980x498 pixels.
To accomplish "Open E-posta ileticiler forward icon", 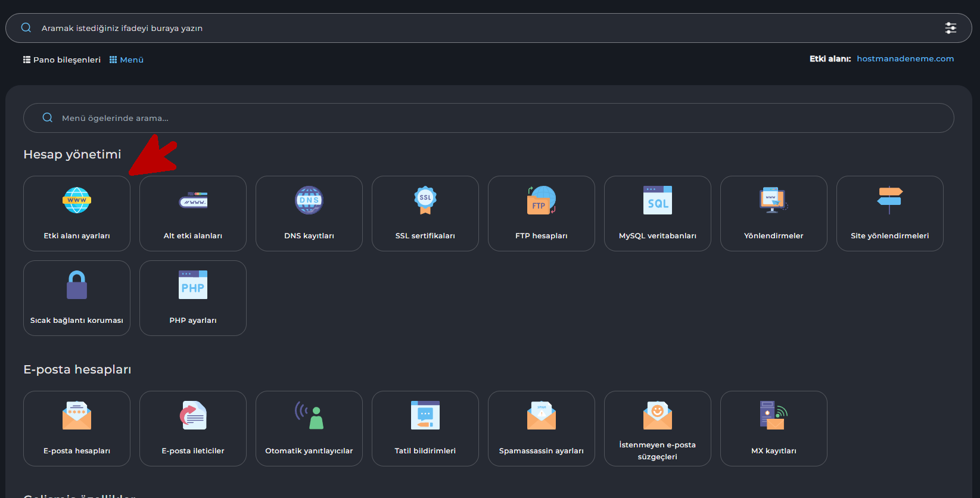I will pyautogui.click(x=193, y=415).
